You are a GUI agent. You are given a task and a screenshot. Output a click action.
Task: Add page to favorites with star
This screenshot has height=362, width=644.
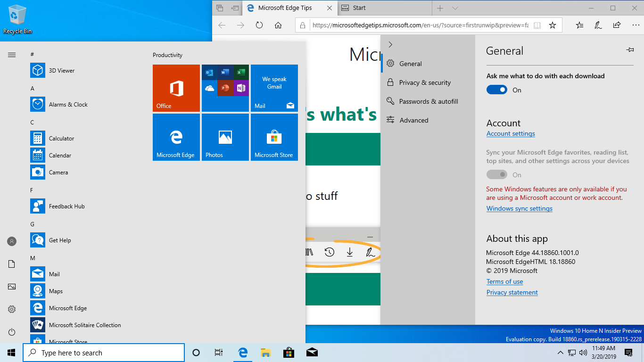[x=553, y=25]
